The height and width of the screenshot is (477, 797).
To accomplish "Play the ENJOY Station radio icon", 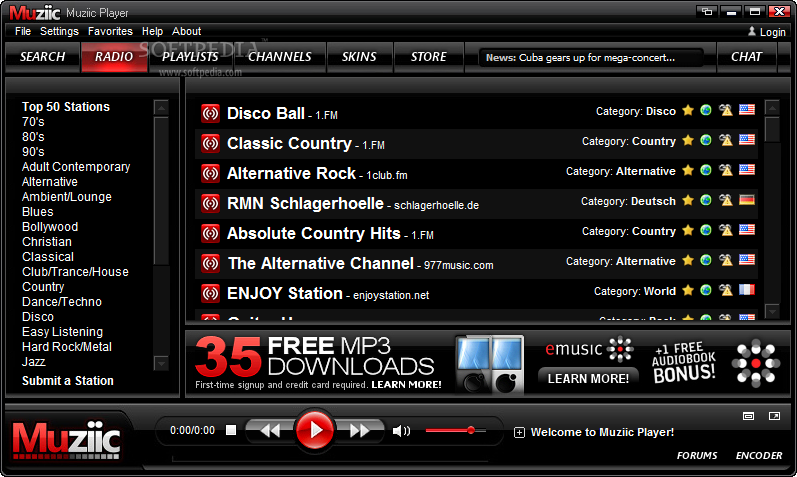I will 210,293.
